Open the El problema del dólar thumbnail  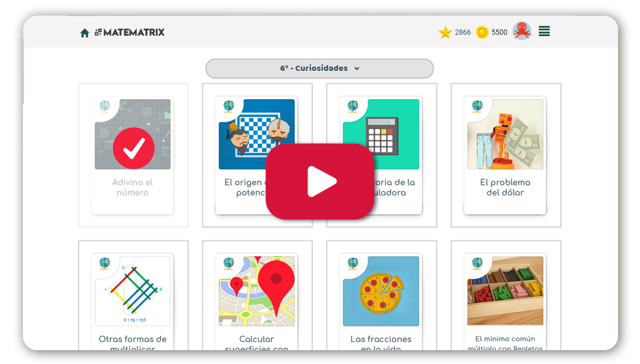(505, 134)
